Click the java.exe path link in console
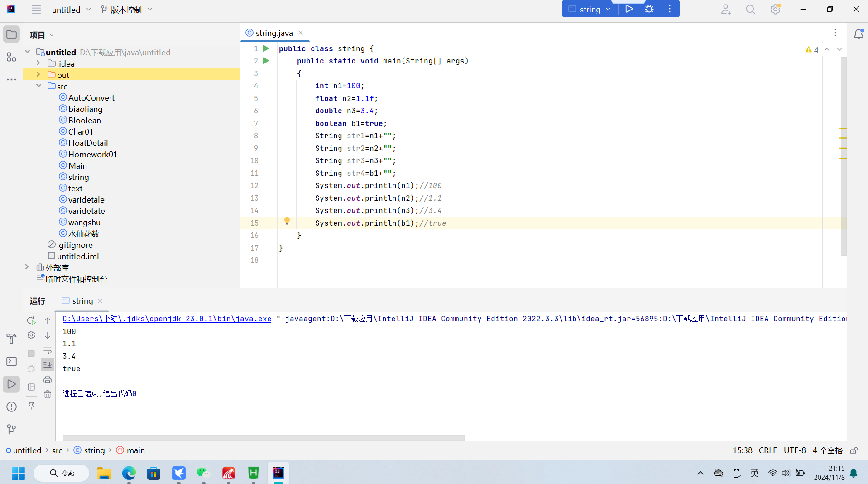This screenshot has width=868, height=484. point(167,319)
